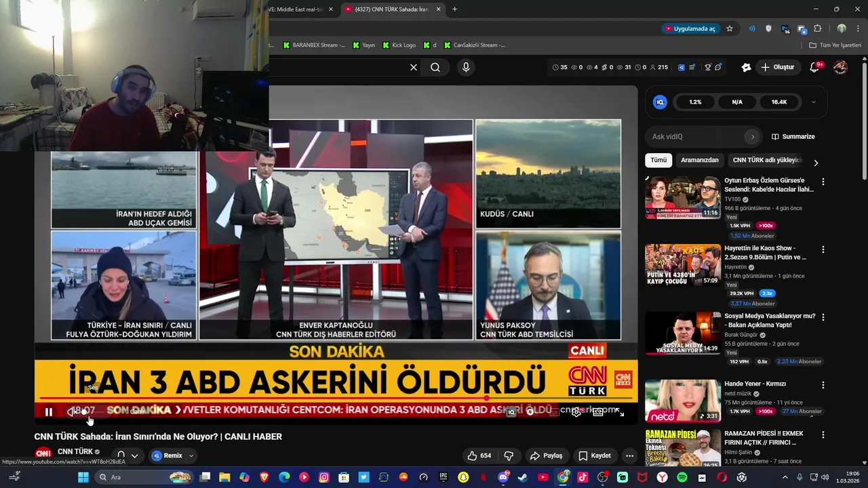
Task: Toggle the channel notification bell
Action: click(x=121, y=455)
